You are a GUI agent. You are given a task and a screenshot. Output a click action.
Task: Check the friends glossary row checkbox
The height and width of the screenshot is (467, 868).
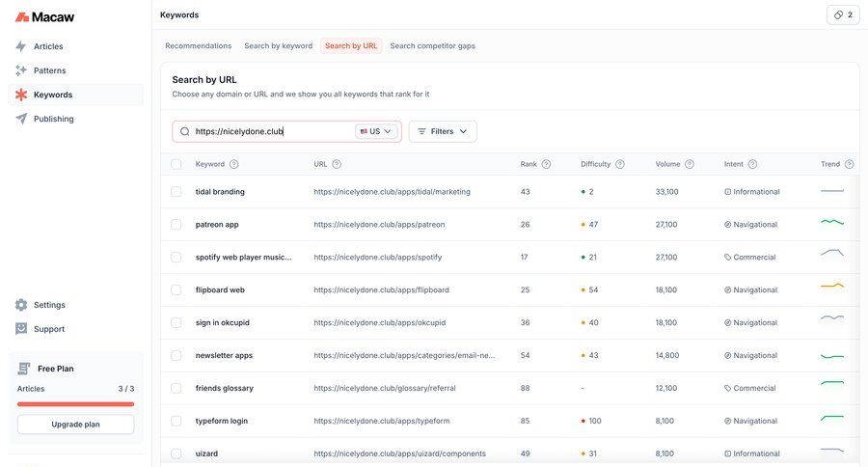pyautogui.click(x=176, y=388)
